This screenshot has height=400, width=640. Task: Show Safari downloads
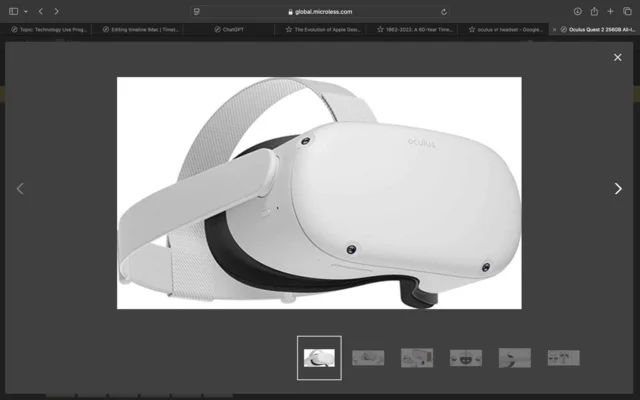pyautogui.click(x=577, y=11)
